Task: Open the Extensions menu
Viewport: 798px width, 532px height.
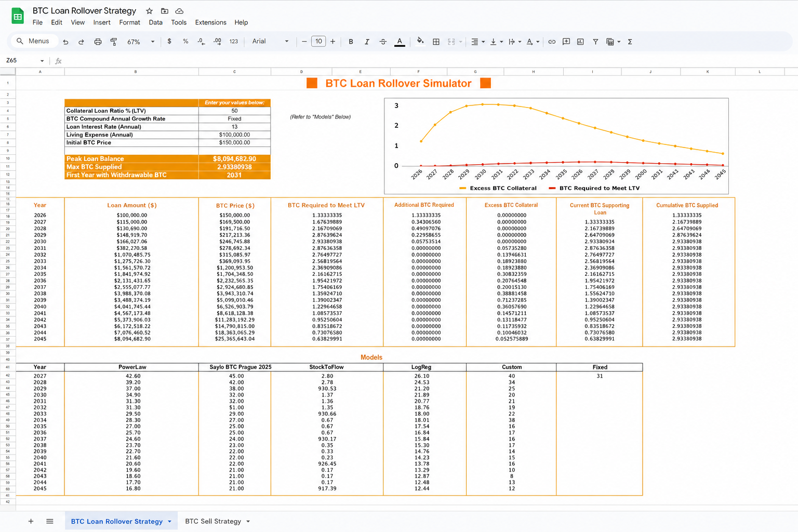Action: 210,22
